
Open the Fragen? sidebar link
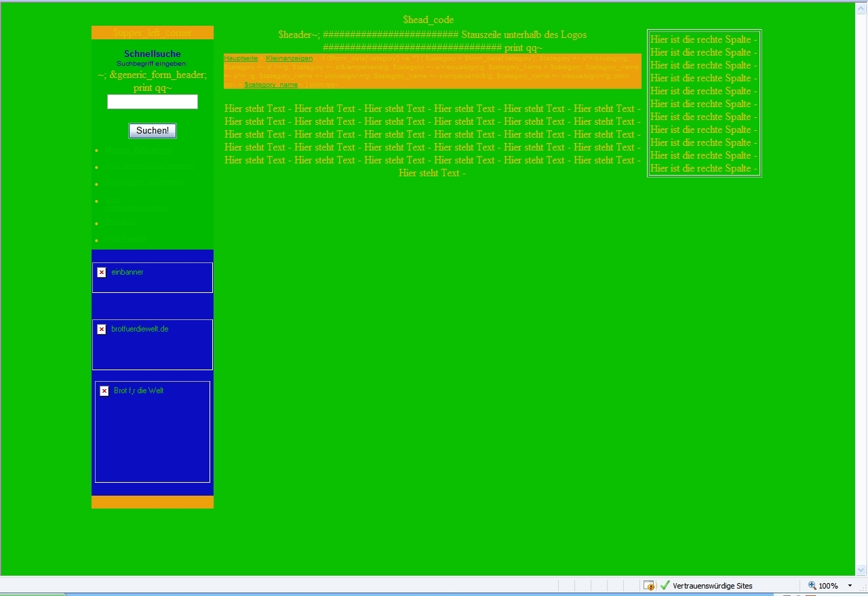click(120, 223)
